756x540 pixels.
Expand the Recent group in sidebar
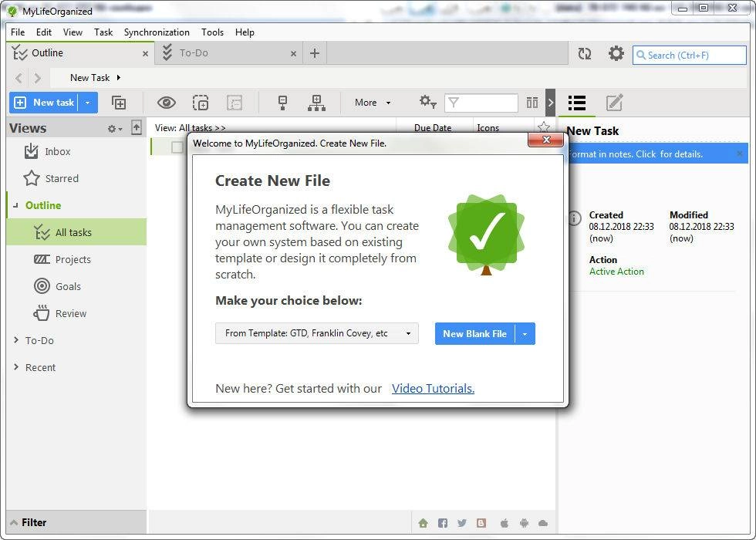[x=16, y=367]
